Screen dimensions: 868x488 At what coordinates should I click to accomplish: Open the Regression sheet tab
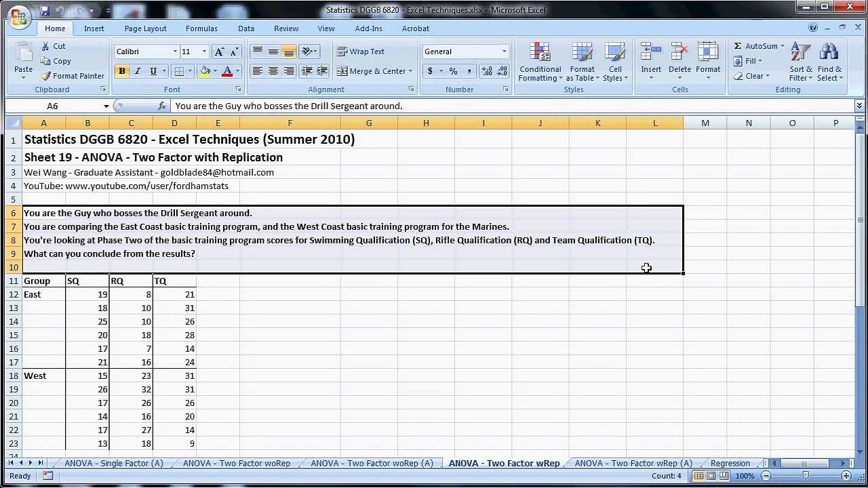[x=730, y=464]
